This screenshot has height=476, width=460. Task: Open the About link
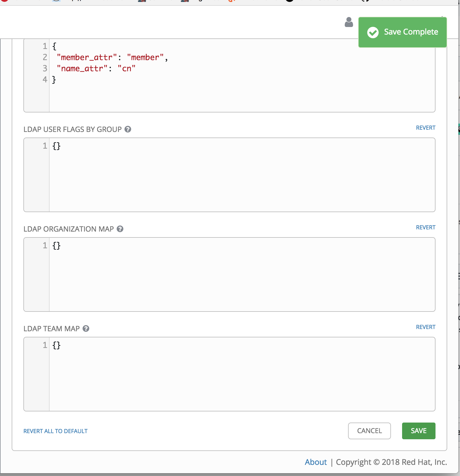[315, 462]
